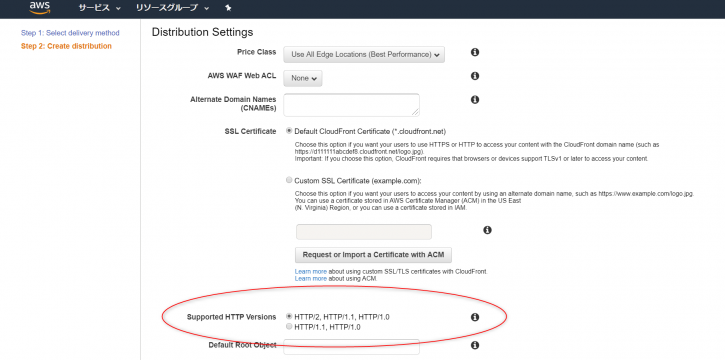
Task: Click the pin shortcut icon in navbar
Action: click(x=228, y=8)
